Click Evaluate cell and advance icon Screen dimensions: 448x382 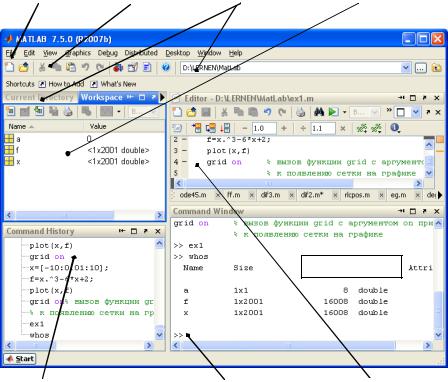211,128
